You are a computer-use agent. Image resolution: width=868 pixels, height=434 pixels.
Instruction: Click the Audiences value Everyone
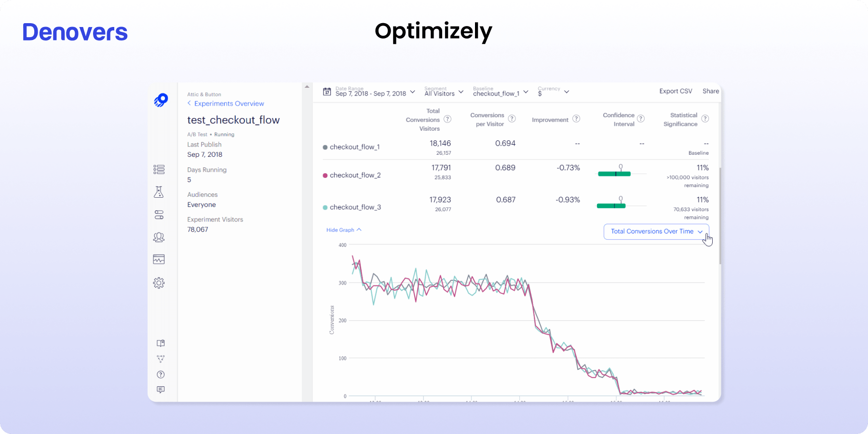(x=202, y=205)
